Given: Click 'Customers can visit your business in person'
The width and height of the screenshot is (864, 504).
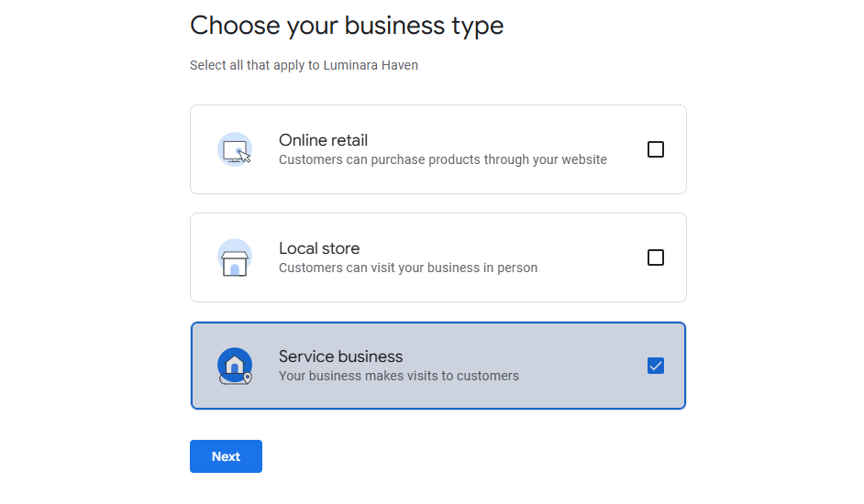Looking at the screenshot, I should coord(408,268).
